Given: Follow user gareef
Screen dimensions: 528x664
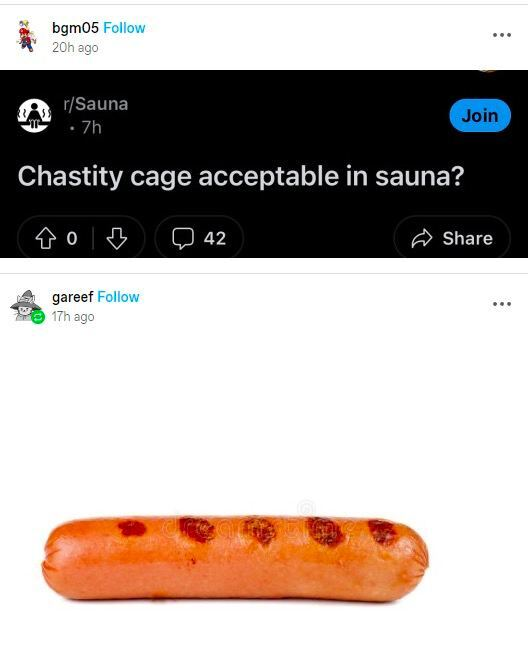Looking at the screenshot, I should pos(118,297).
